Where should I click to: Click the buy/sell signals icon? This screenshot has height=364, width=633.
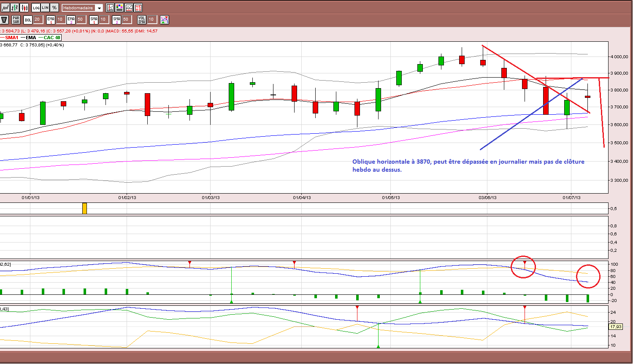[165, 19]
